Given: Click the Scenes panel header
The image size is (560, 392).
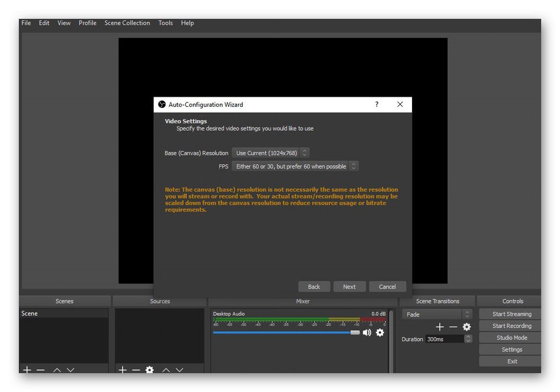Looking at the screenshot, I should [x=64, y=301].
